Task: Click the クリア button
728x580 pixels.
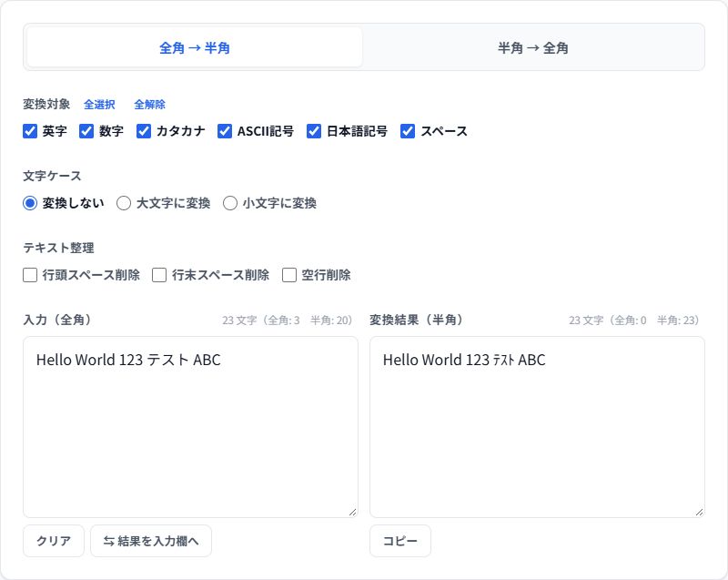Action: pyautogui.click(x=54, y=541)
